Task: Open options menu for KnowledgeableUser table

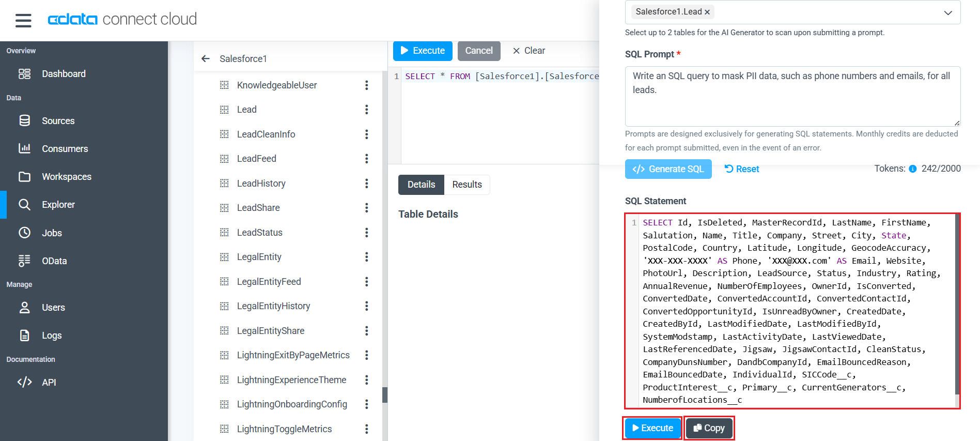Action: coord(366,85)
